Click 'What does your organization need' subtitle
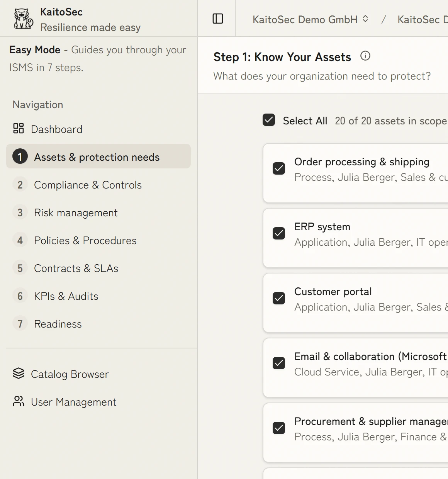The height and width of the screenshot is (479, 448). click(x=322, y=76)
